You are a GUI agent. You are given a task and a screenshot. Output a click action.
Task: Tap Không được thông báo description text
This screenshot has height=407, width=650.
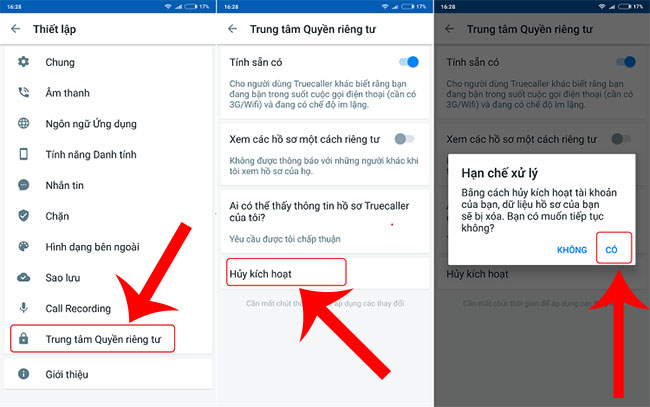[324, 166]
